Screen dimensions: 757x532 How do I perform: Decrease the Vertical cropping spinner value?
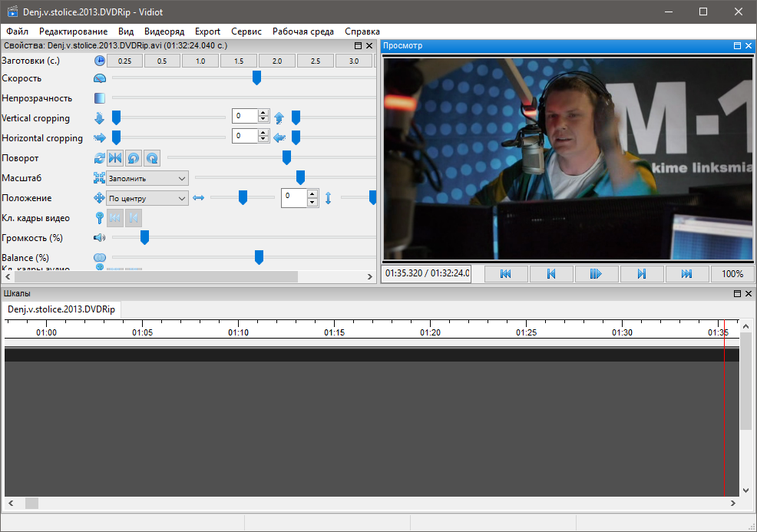coord(263,119)
